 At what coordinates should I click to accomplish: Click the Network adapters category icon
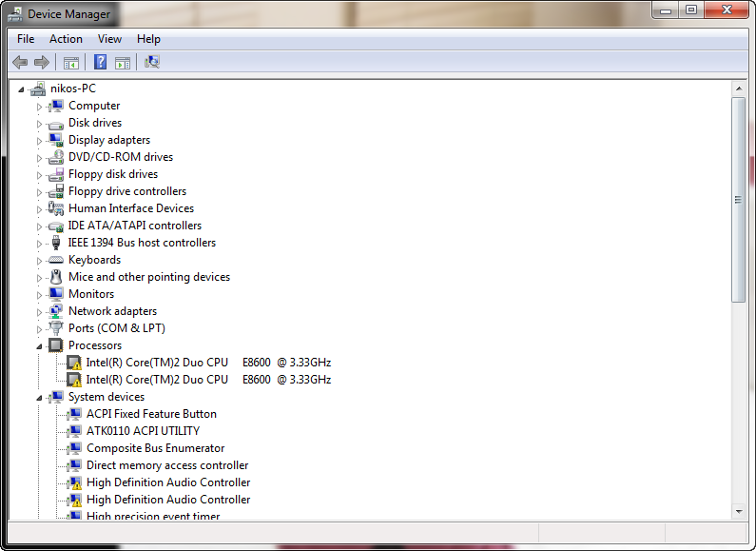56,311
